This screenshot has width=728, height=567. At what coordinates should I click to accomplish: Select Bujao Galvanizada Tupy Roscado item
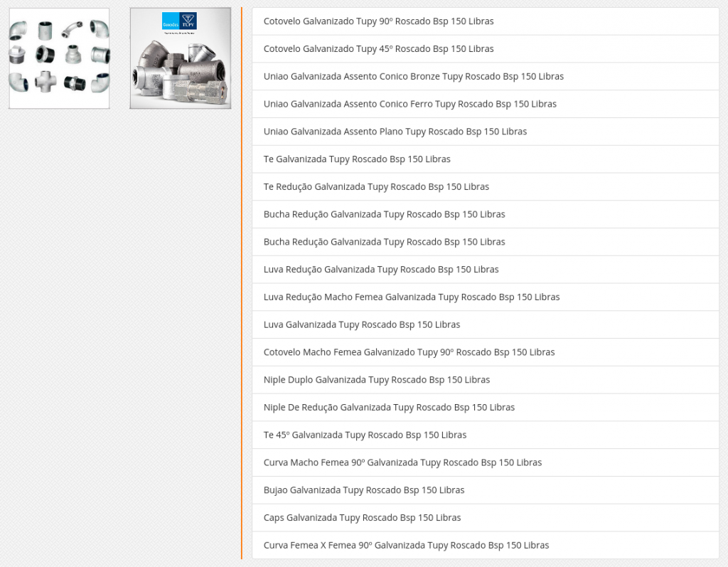363,490
